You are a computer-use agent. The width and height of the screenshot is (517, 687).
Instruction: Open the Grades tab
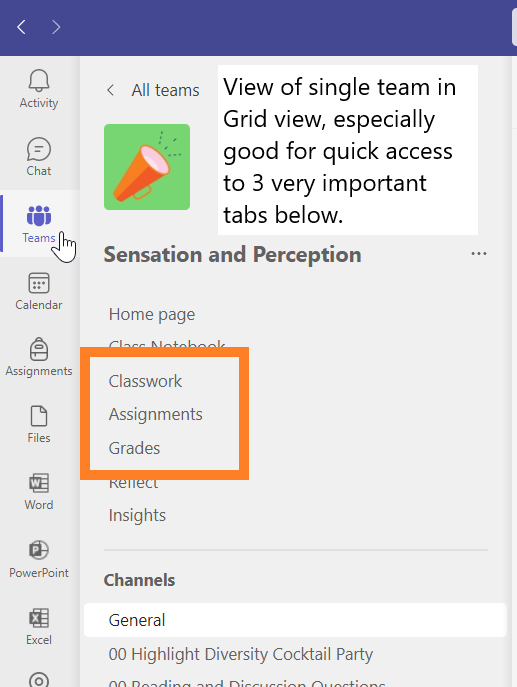pyautogui.click(x=134, y=448)
